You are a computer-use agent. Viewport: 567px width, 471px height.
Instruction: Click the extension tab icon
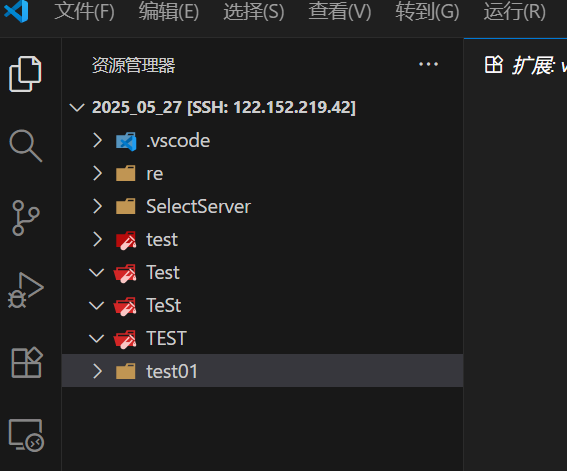point(494,65)
